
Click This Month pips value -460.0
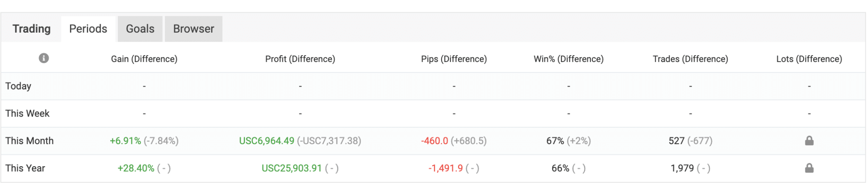pyautogui.click(x=434, y=141)
